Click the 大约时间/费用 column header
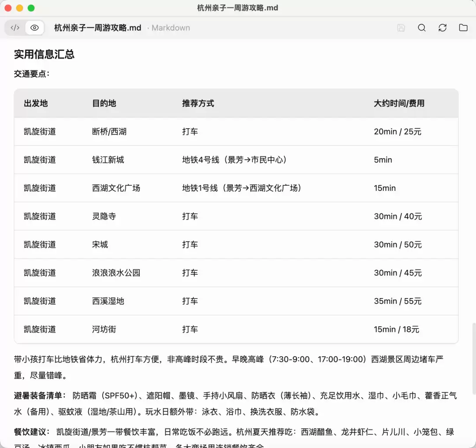Screen dimensions: 476x448 click(399, 103)
